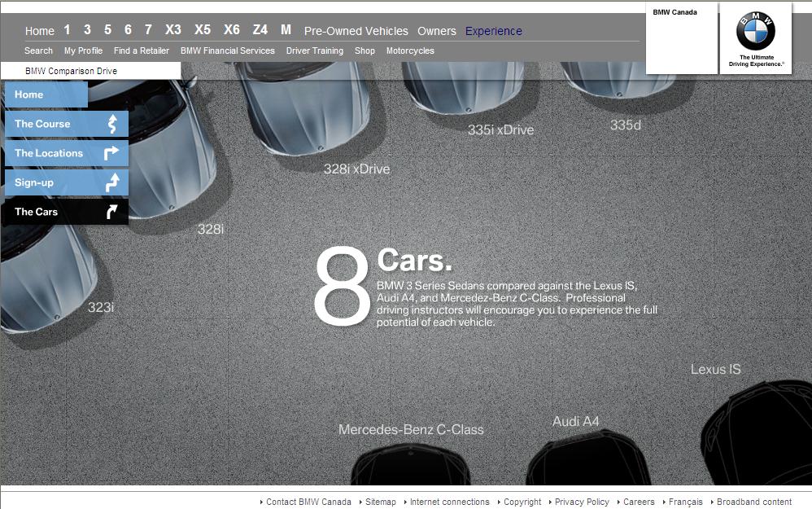Image resolution: width=812 pixels, height=509 pixels.
Task: Click the right-turn arrow icon on The Locations
Action: point(111,153)
